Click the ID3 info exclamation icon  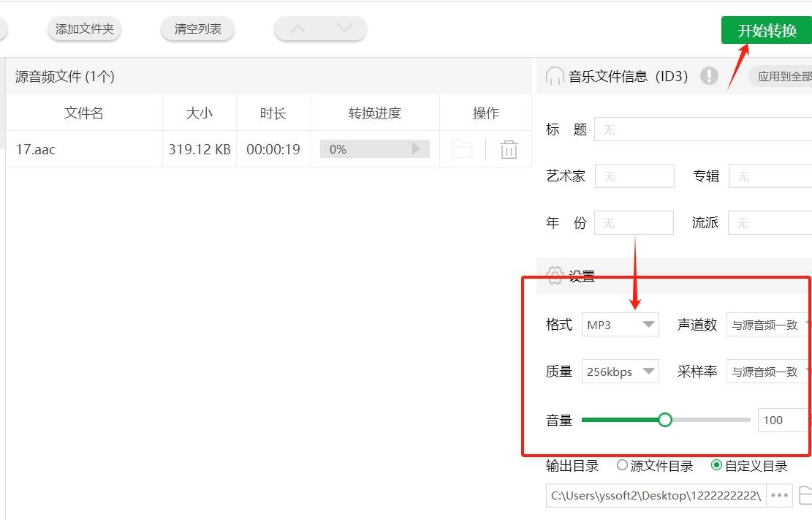tap(709, 76)
